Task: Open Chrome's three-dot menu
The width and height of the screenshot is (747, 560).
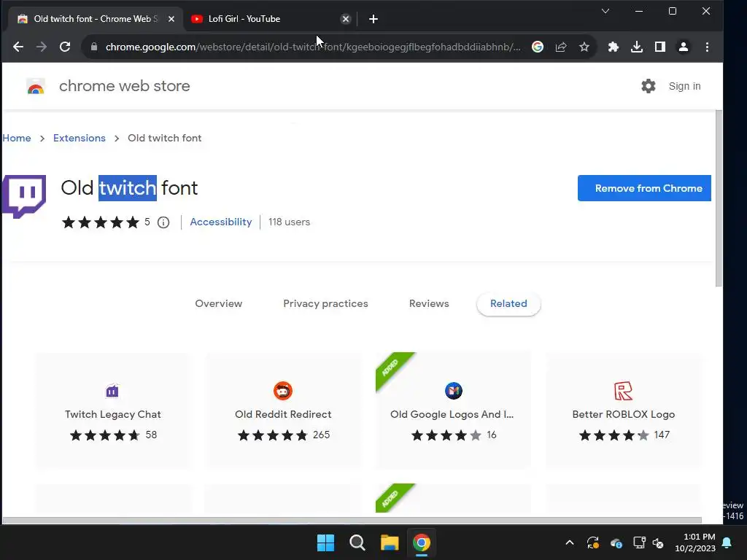Action: pyautogui.click(x=707, y=47)
